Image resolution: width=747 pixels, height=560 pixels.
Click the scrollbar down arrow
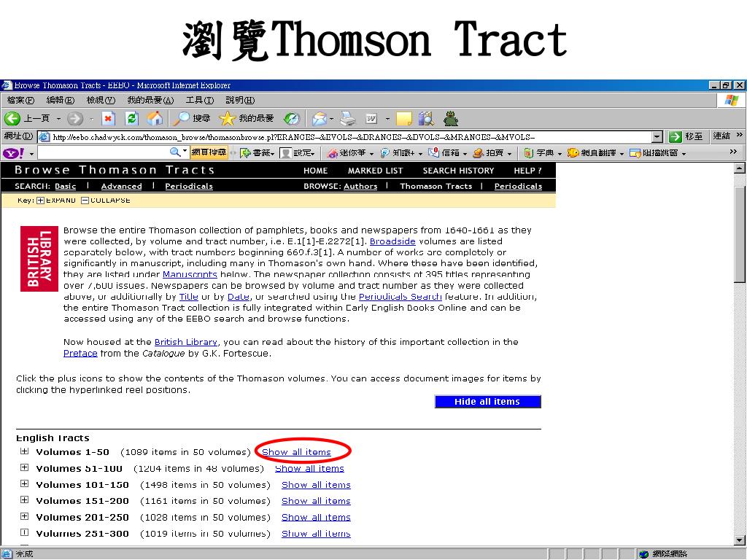pyautogui.click(x=740, y=540)
